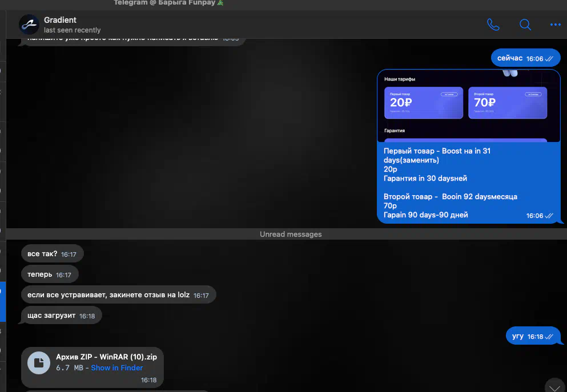Screen dimensions: 567x392
Task: Open search in this chat
Action: (525, 25)
